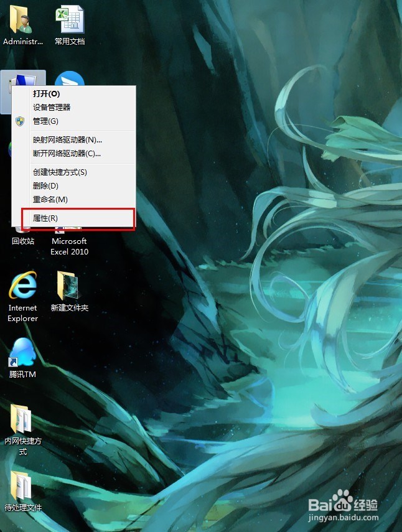Click the shield icon beside 管理(G)
This screenshot has width=402, height=532.
pyautogui.click(x=20, y=121)
